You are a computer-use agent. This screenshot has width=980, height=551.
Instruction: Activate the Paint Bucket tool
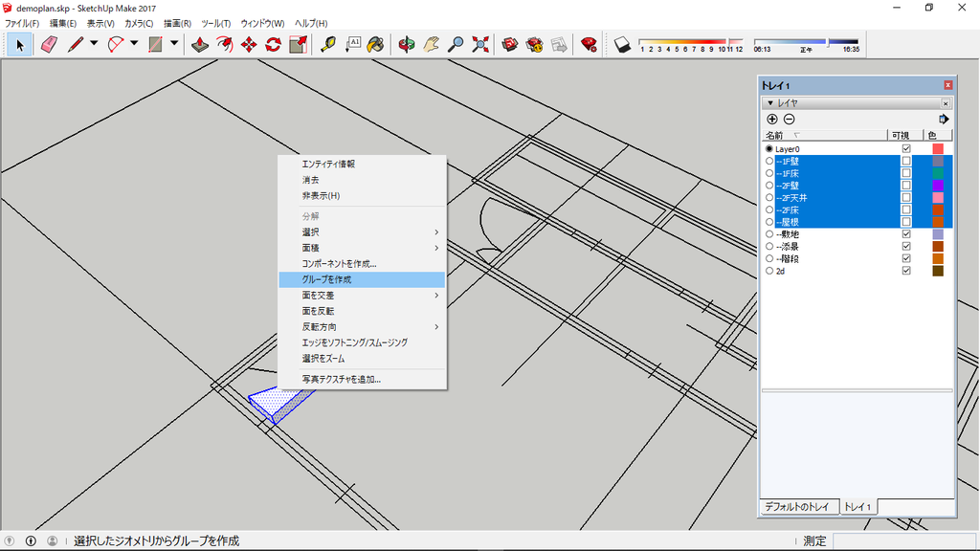pos(375,45)
